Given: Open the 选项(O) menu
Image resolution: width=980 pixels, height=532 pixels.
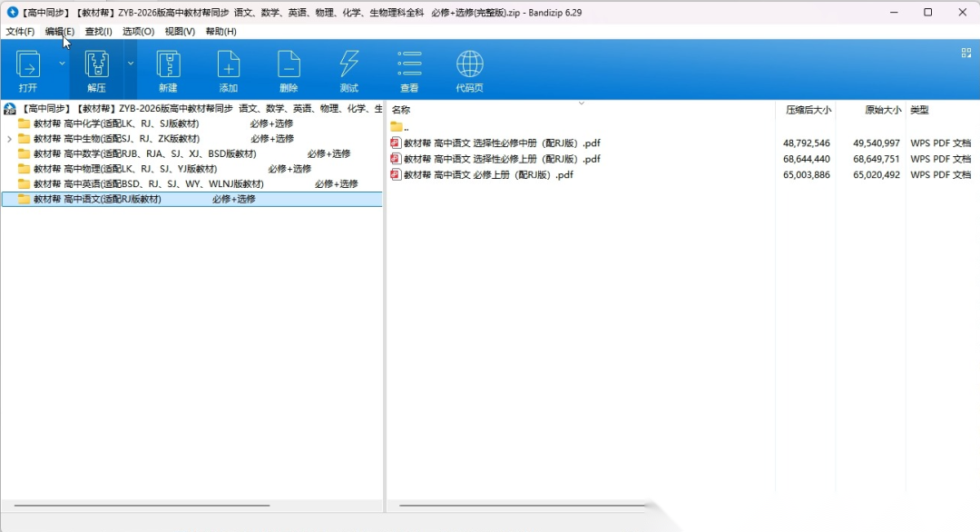Looking at the screenshot, I should tap(138, 32).
